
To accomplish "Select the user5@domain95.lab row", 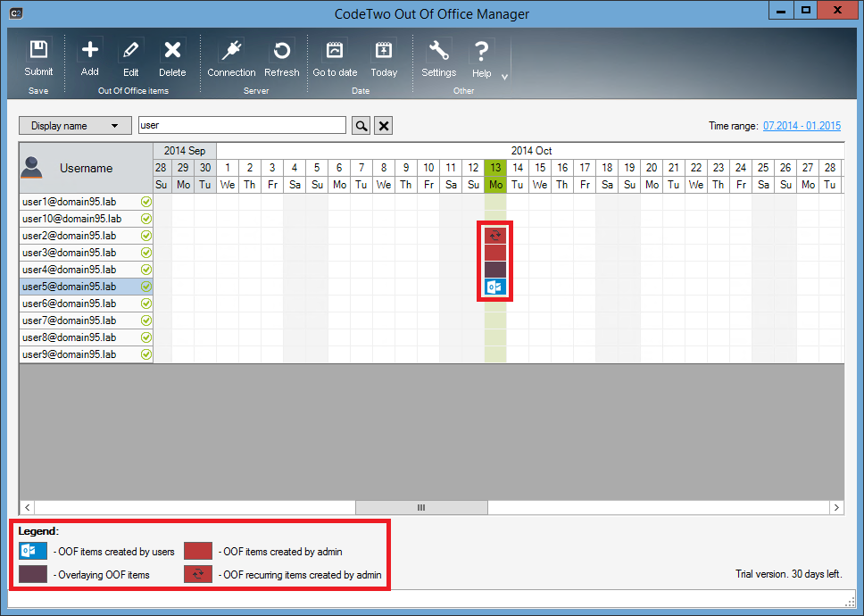I will [86, 287].
